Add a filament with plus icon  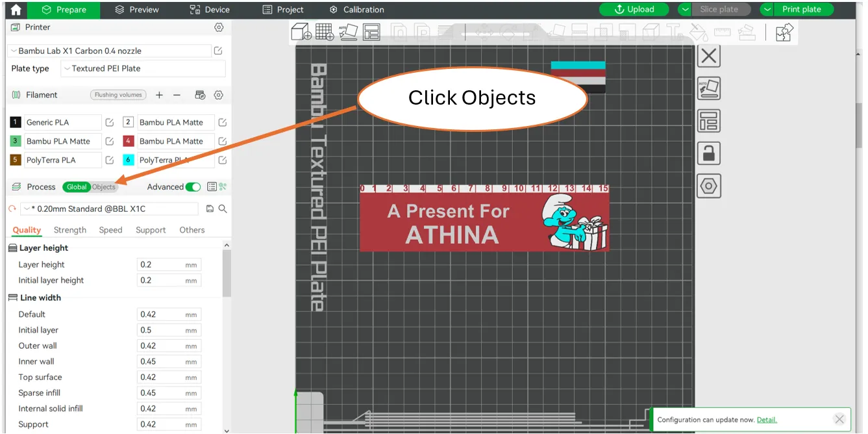click(x=159, y=95)
